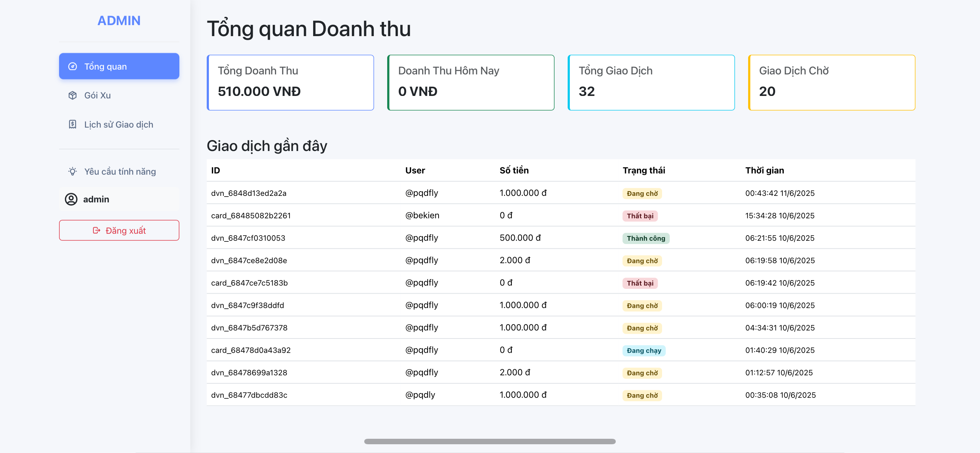Click the logout arrow icon in Đăng xuất
Image resolution: width=980 pixels, height=453 pixels.
click(96, 230)
